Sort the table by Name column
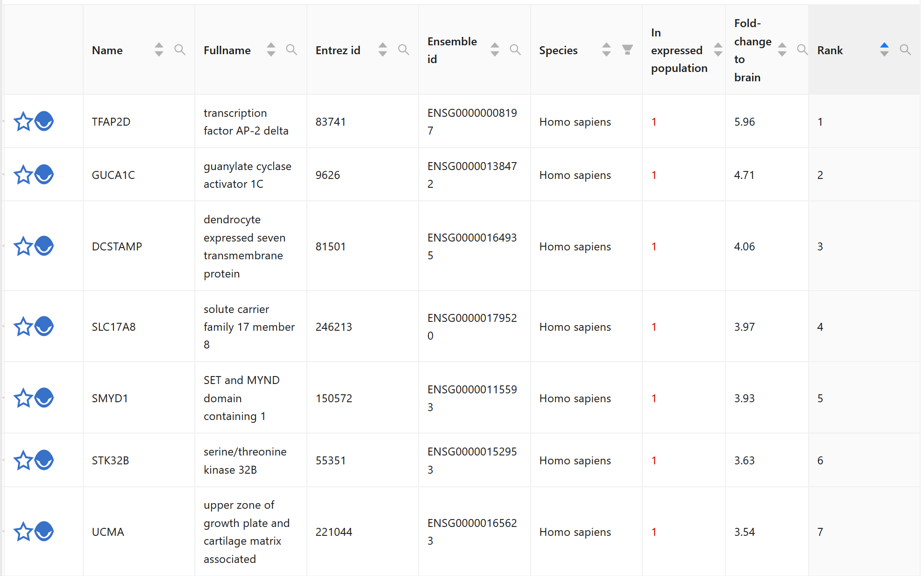 [159, 50]
